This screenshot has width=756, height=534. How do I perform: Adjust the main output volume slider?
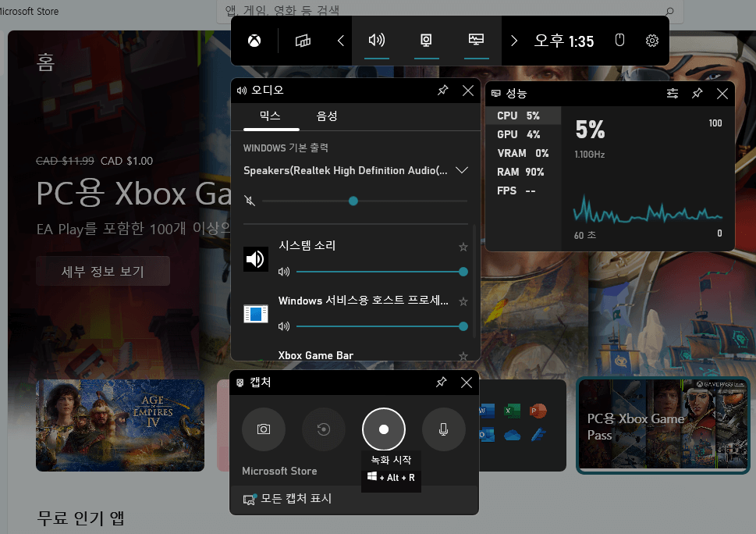coord(365,201)
